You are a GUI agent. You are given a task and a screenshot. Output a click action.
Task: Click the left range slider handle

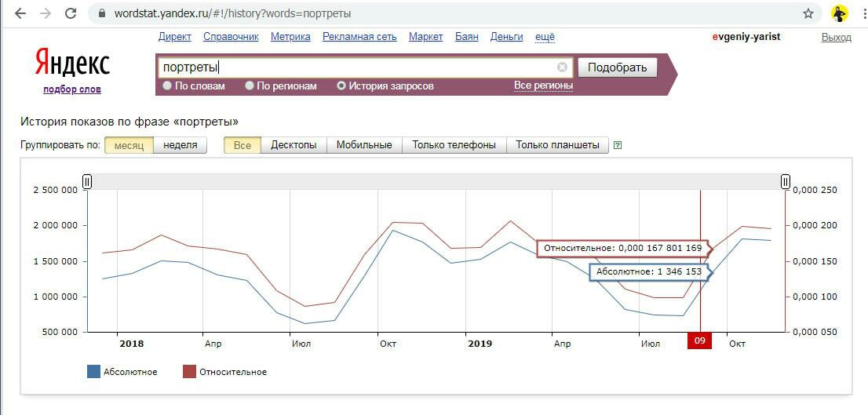[x=87, y=181]
